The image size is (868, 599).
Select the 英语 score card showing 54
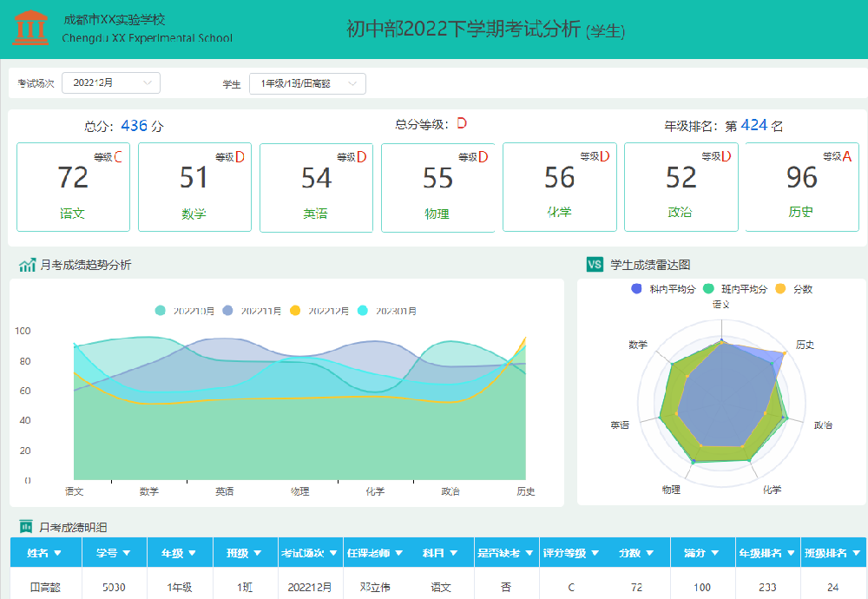pyautogui.click(x=316, y=188)
